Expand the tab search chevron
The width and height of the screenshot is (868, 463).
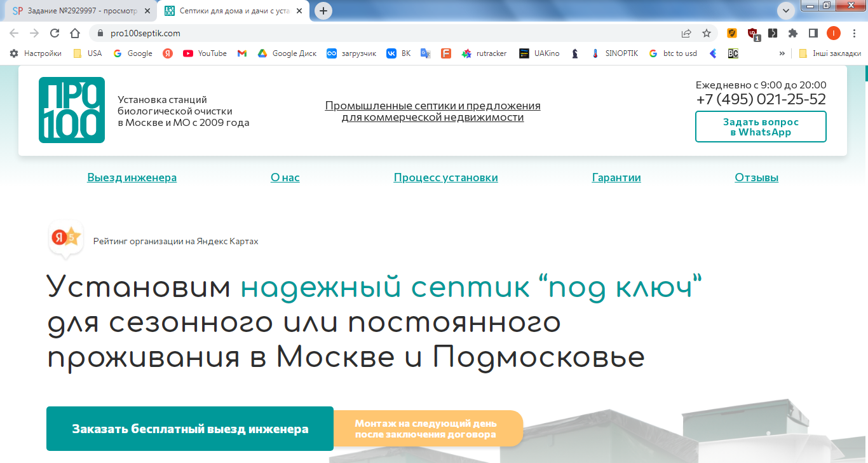pos(786,10)
